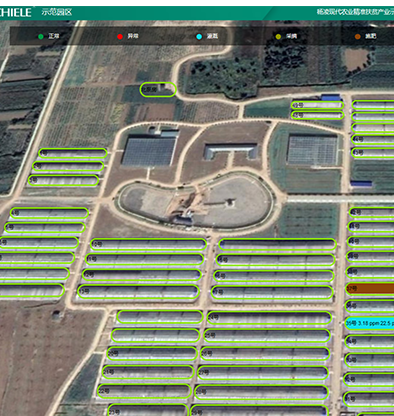Image resolution: width=394 pixels, height=416 pixels.
Task: Click the red 异常 status dot
Action: tap(120, 36)
